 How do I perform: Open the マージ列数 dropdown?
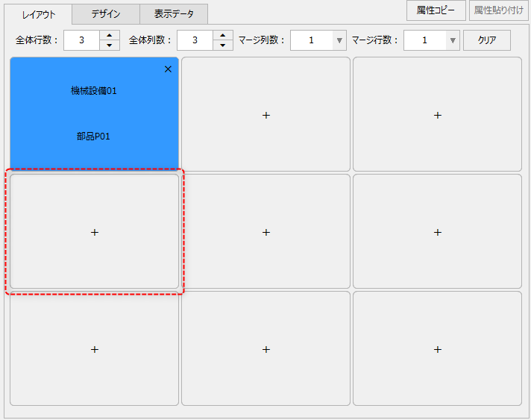coord(339,40)
